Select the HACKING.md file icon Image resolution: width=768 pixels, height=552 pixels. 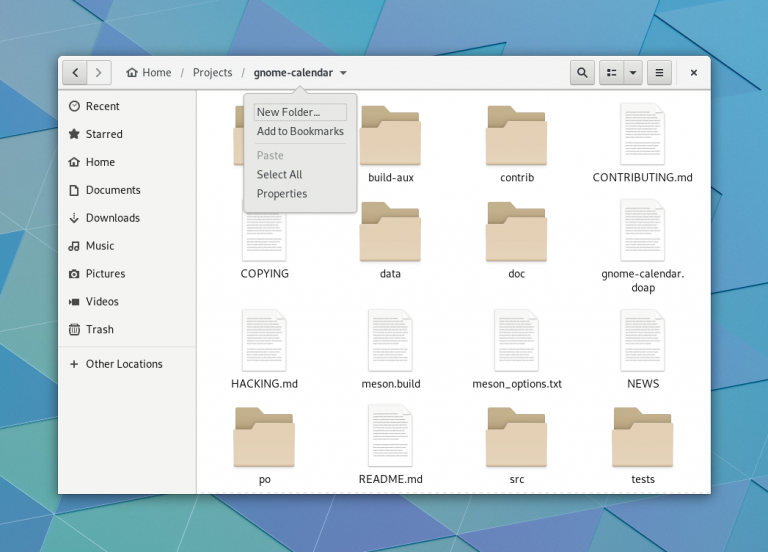(264, 340)
